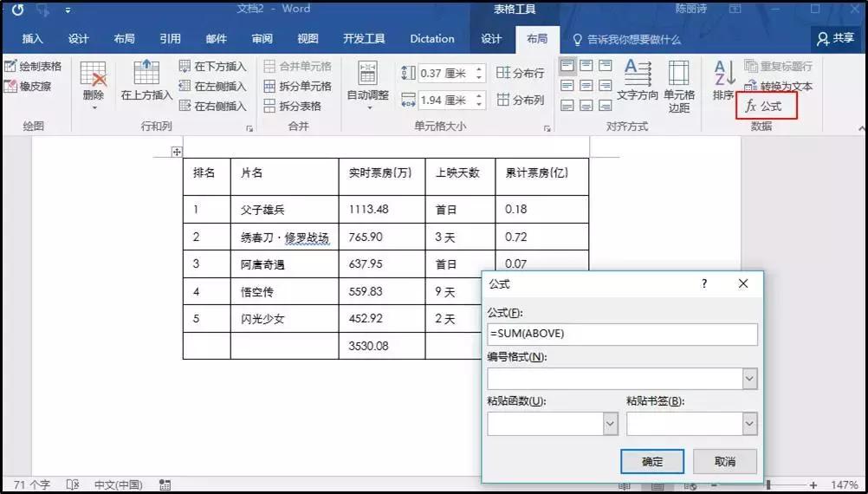The image size is (868, 494).
Task: Click Cancel (取消) in the Formula dialog
Action: (x=724, y=461)
